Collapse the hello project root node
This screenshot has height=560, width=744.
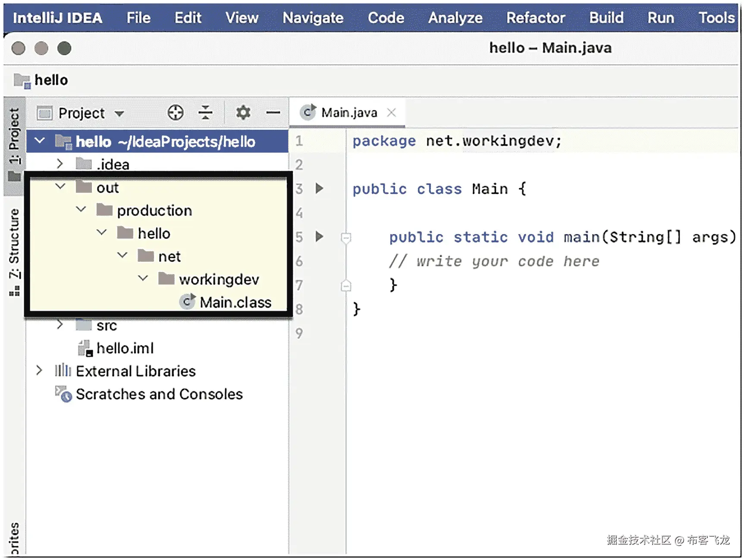(40, 141)
